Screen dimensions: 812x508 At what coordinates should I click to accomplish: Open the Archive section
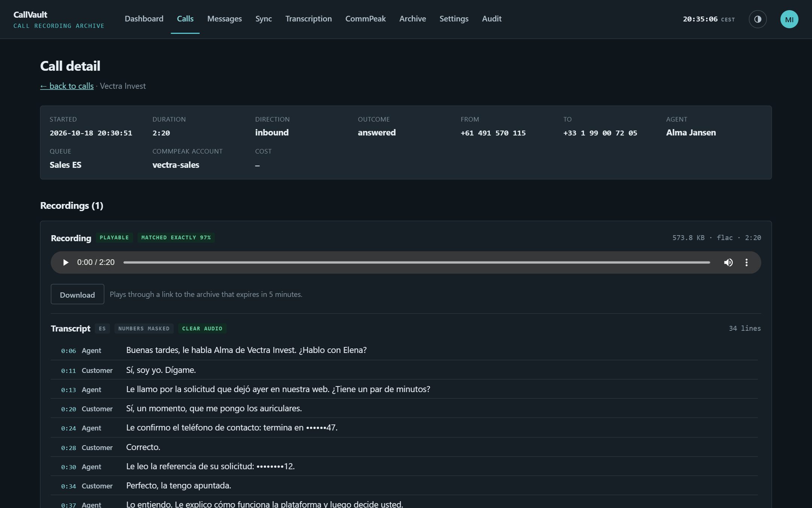tap(412, 19)
